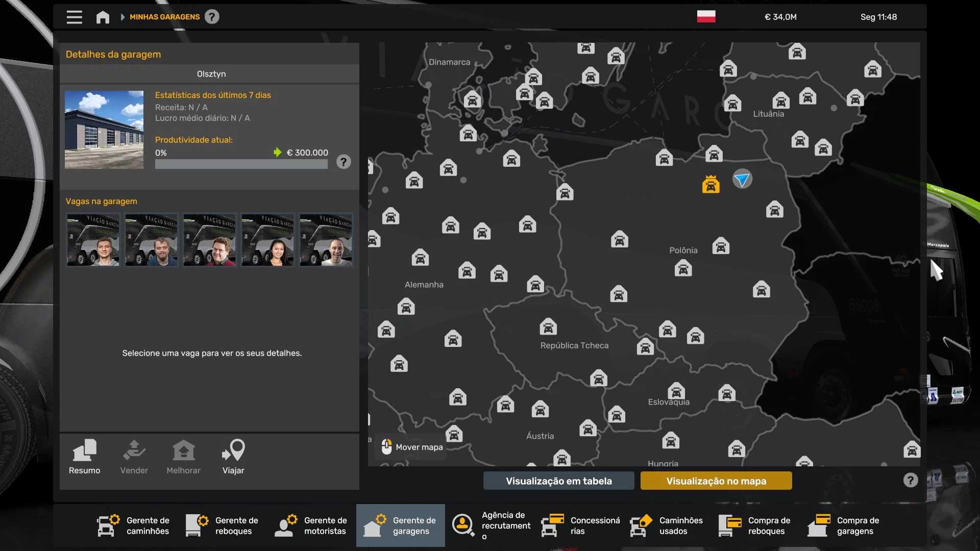
Task: Select the highlighted yellow garage on map
Action: click(710, 184)
